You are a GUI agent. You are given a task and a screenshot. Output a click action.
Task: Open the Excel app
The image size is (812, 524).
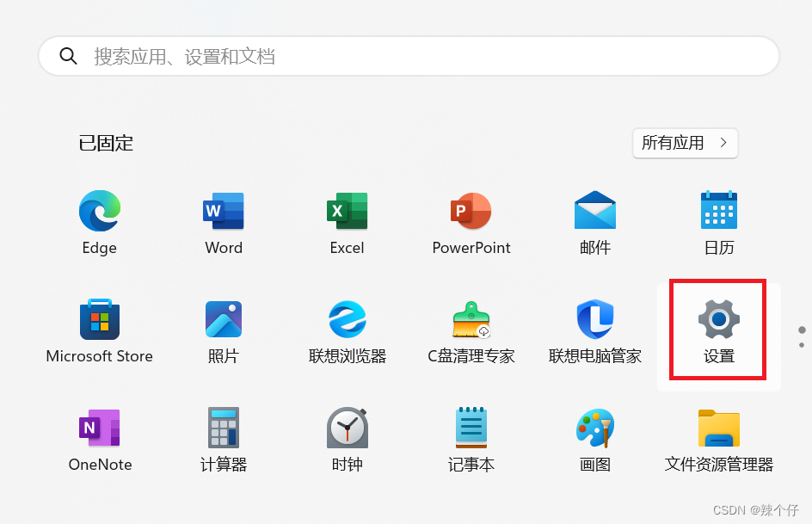click(x=347, y=223)
